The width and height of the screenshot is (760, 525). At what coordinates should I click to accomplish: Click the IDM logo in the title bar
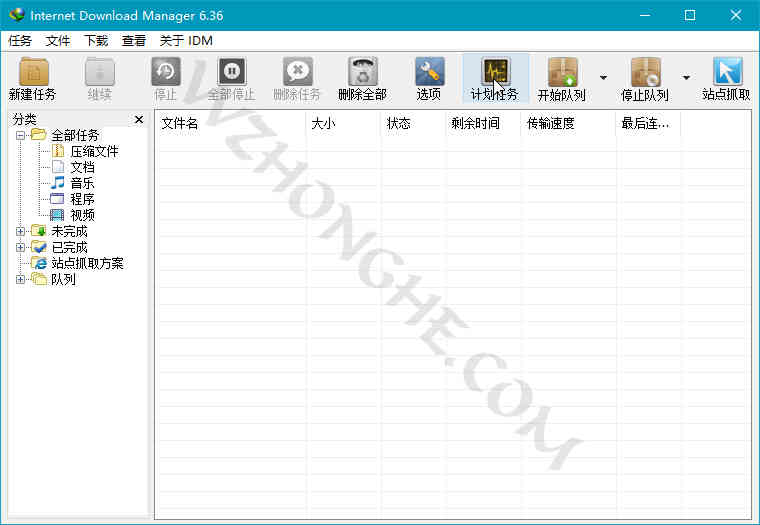(x=17, y=15)
